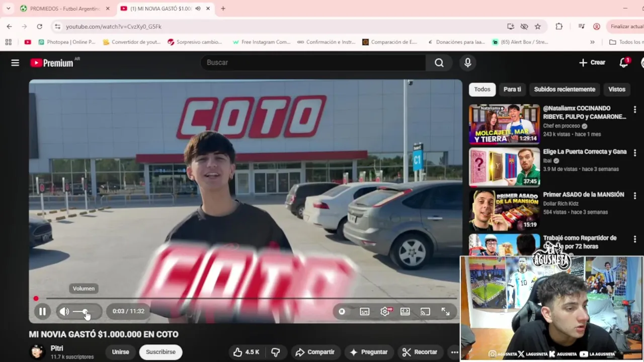Open the Free Instagram Com... bookmark
644x362 pixels.
coord(261,42)
